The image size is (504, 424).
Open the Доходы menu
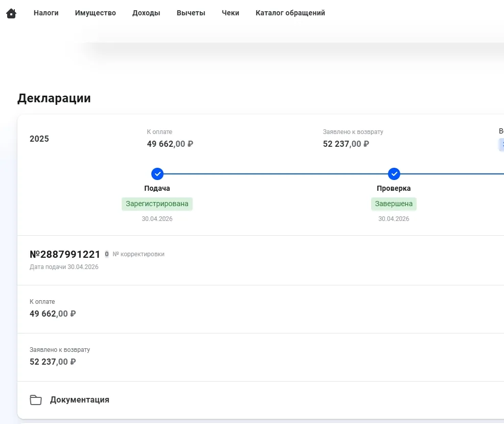(146, 13)
